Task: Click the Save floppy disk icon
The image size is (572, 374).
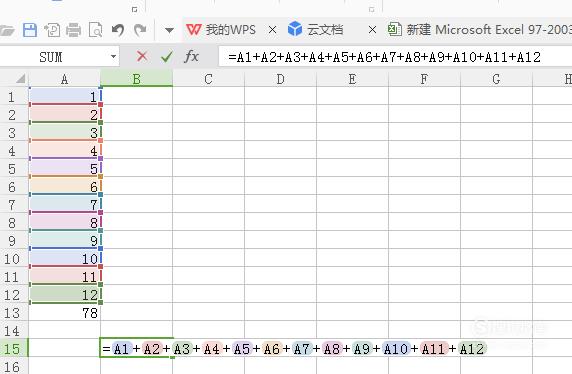Action: (30, 30)
